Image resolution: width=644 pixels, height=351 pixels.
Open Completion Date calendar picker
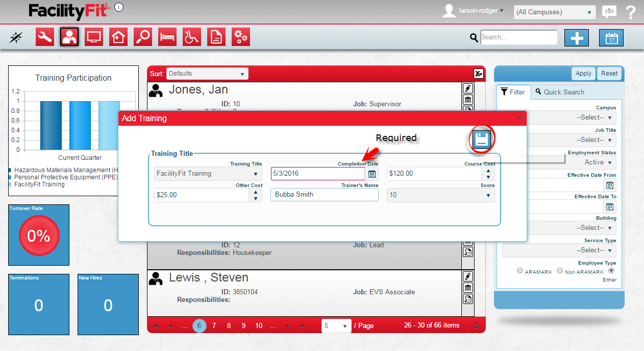pyautogui.click(x=372, y=174)
